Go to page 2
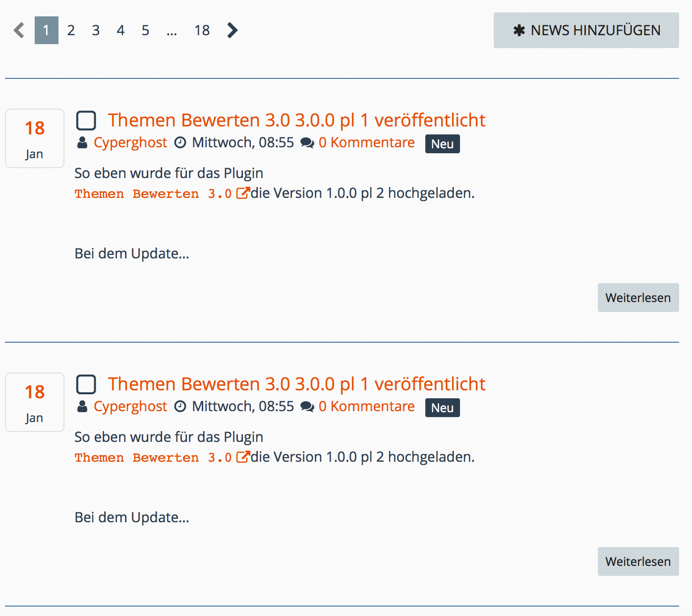This screenshot has width=692, height=616. click(71, 30)
